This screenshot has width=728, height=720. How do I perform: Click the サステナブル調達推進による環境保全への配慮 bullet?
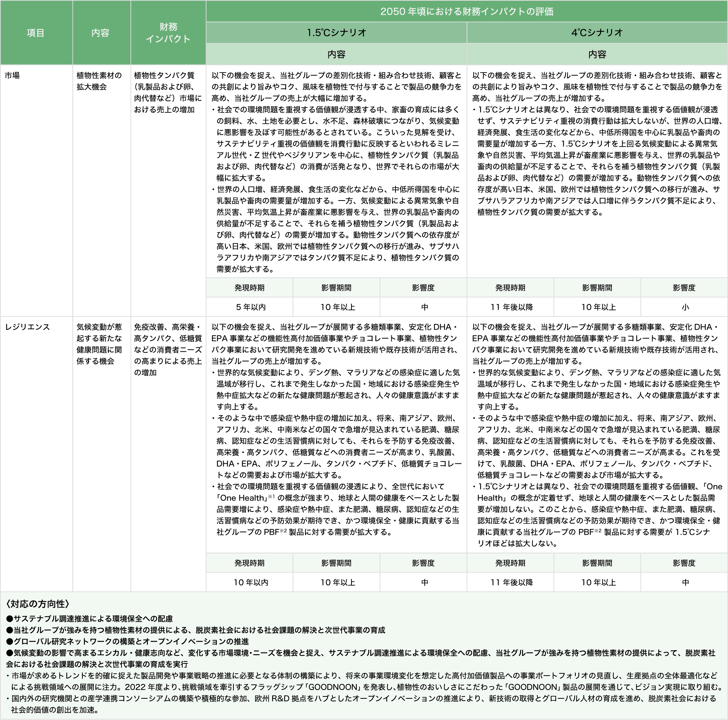coord(90,619)
